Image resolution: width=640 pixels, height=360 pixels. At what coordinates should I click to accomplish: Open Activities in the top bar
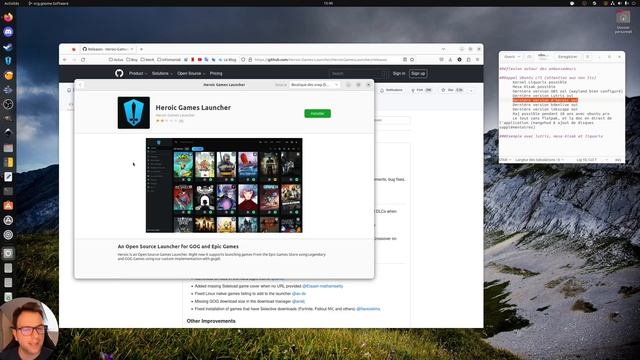pyautogui.click(x=11, y=3)
